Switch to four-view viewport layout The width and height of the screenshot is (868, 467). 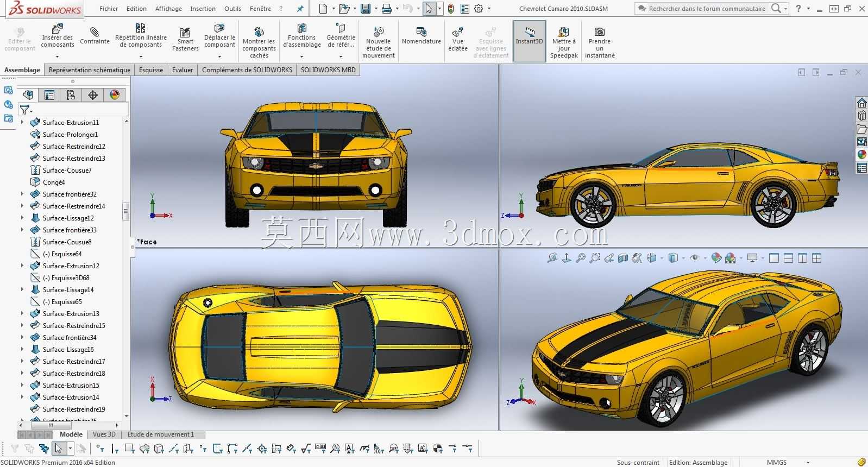(x=816, y=258)
